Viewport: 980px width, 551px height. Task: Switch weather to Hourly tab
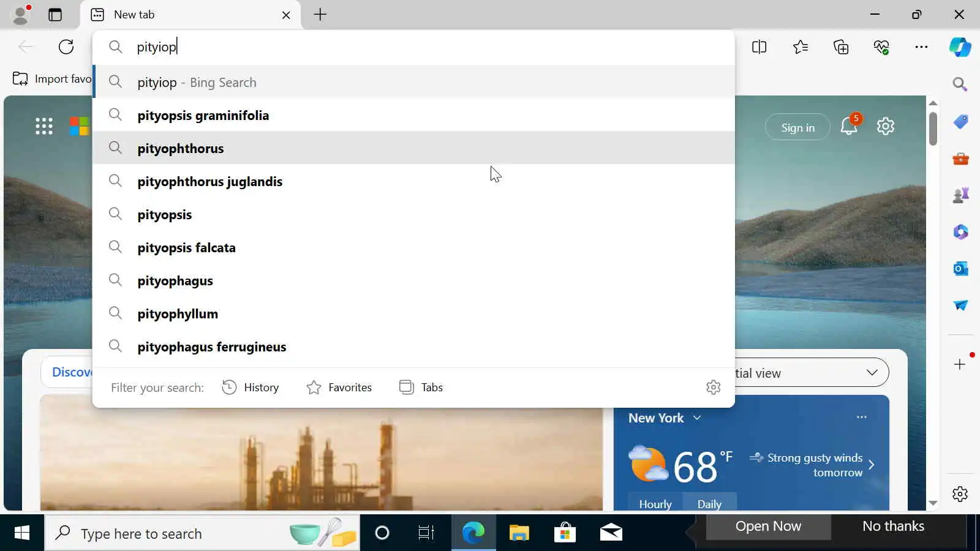[x=655, y=503]
